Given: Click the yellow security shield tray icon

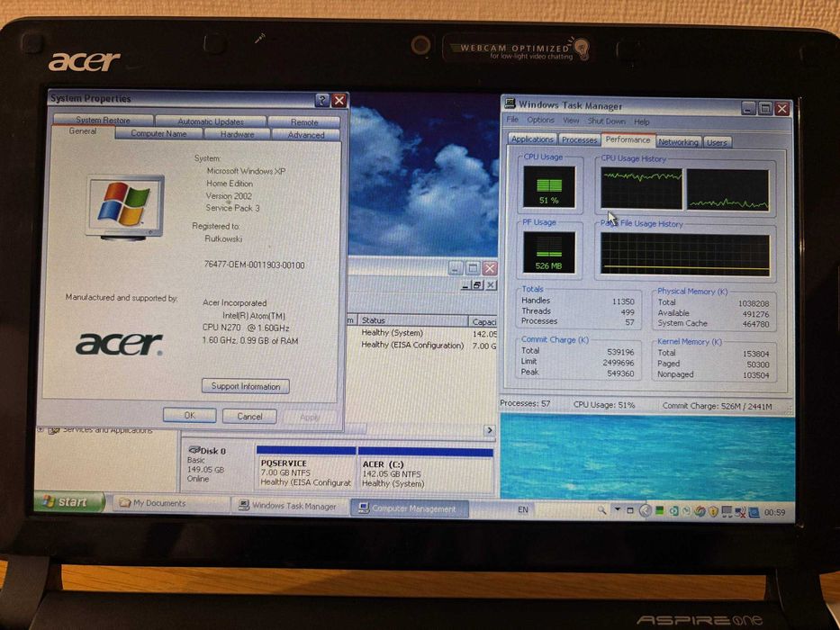Looking at the screenshot, I should click(x=713, y=511).
